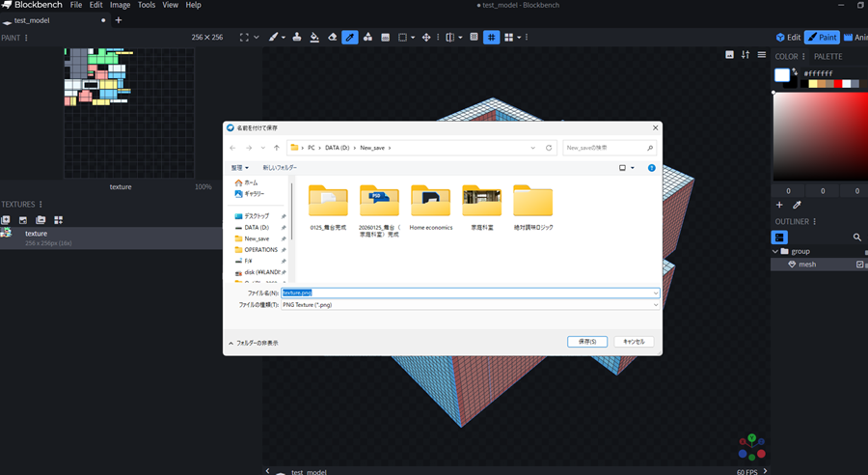This screenshot has height=475, width=868.
Task: Expand the 整理 dropdown in dialog
Action: click(241, 168)
